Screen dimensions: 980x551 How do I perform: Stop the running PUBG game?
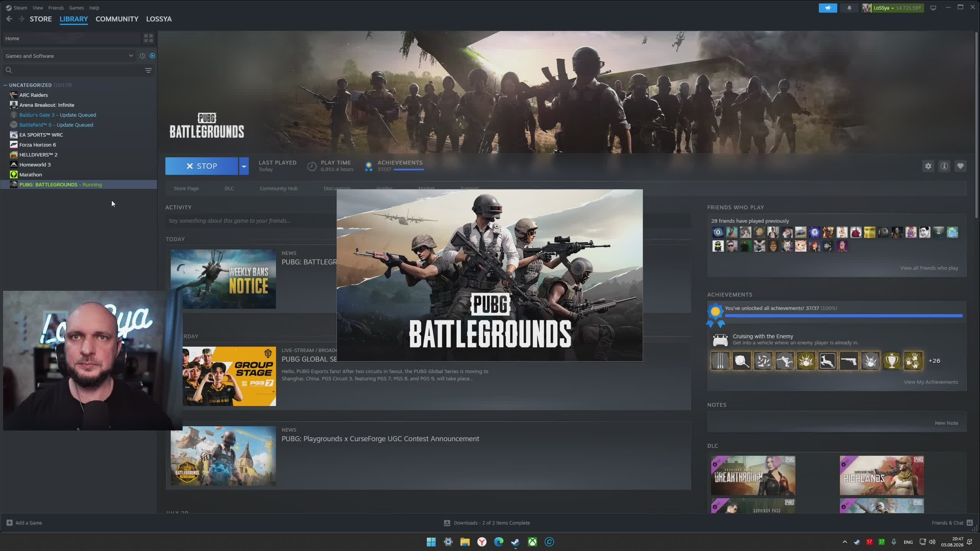point(202,166)
